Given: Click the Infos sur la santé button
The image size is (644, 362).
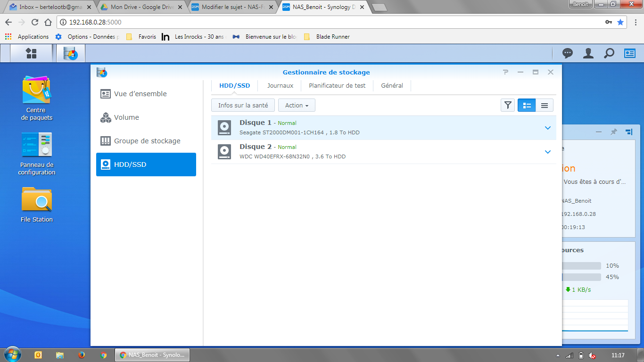Looking at the screenshot, I should [243, 105].
